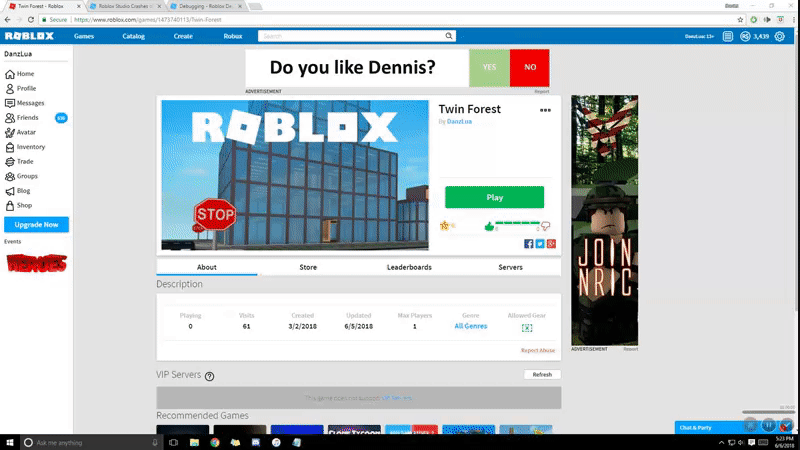Go back in the browser
The height and width of the screenshot is (450, 800).
[7, 20]
